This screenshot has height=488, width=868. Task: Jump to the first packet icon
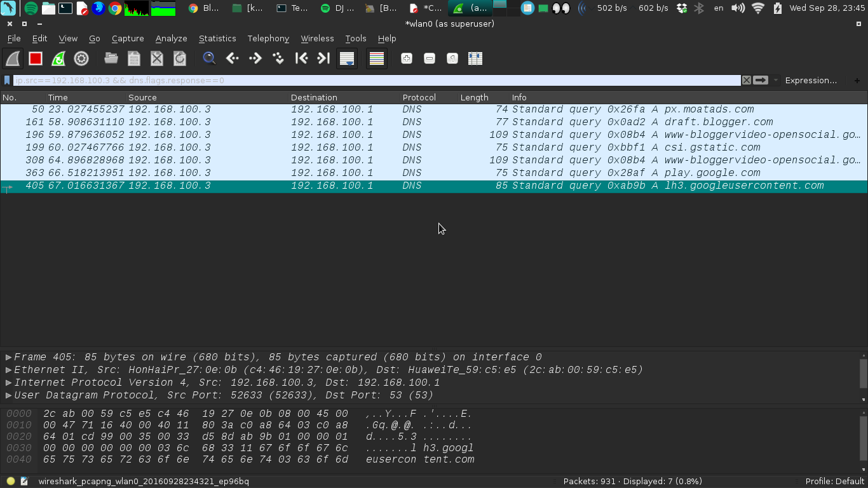(x=301, y=58)
